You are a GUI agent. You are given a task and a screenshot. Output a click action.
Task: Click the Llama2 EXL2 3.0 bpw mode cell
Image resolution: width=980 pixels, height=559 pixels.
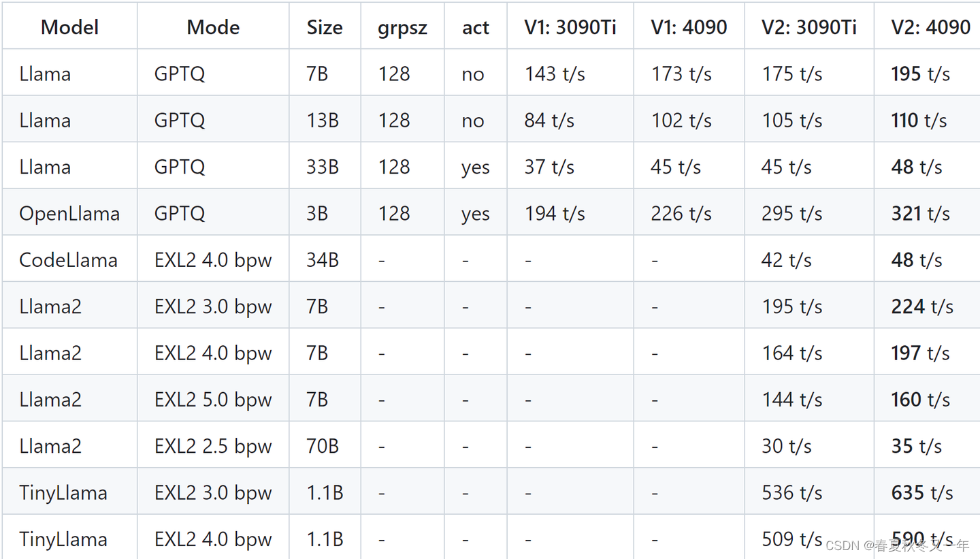(213, 306)
